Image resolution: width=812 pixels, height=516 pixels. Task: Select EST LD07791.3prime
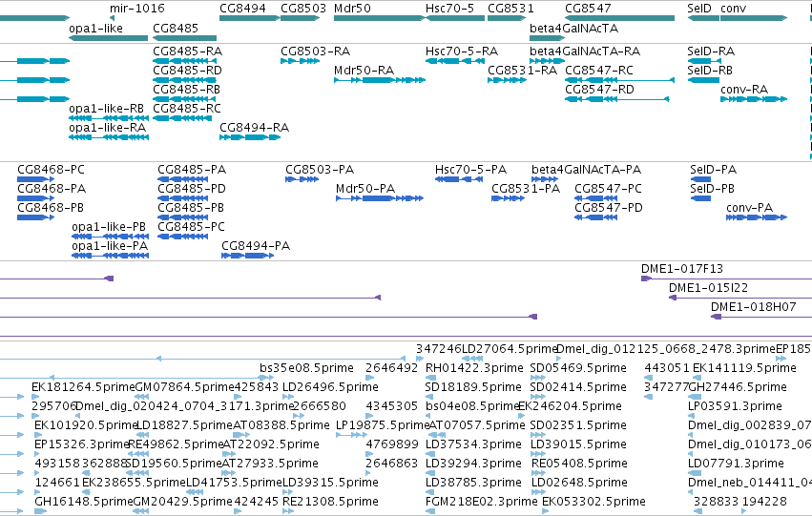click(x=736, y=464)
